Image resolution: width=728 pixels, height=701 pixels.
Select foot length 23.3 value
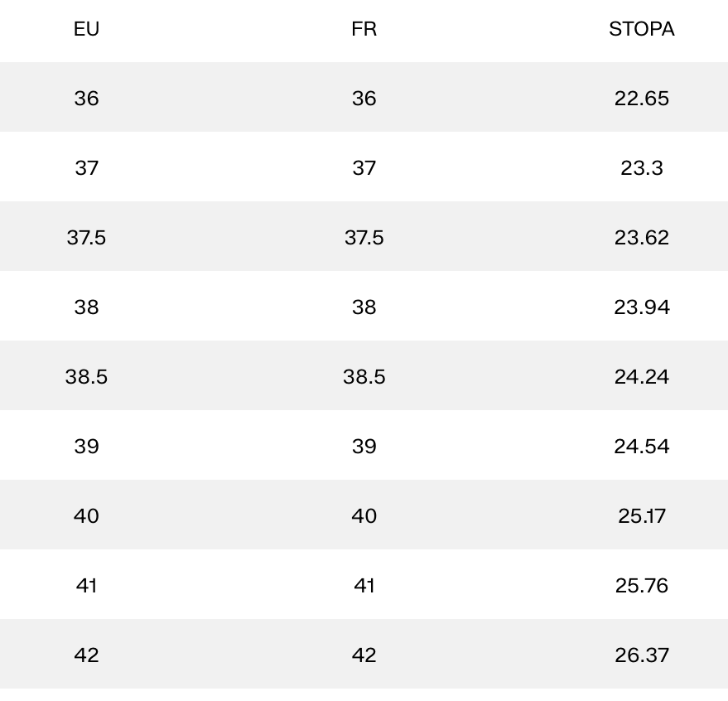click(x=641, y=168)
